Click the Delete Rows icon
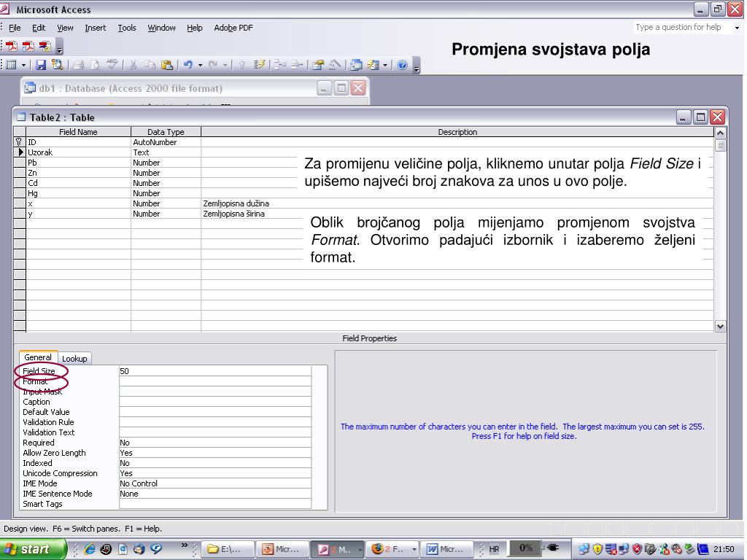The width and height of the screenshot is (747, 560). [x=296, y=65]
